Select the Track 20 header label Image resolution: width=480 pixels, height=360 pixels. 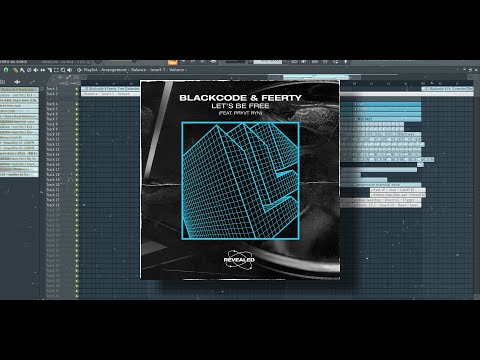pos(53,184)
